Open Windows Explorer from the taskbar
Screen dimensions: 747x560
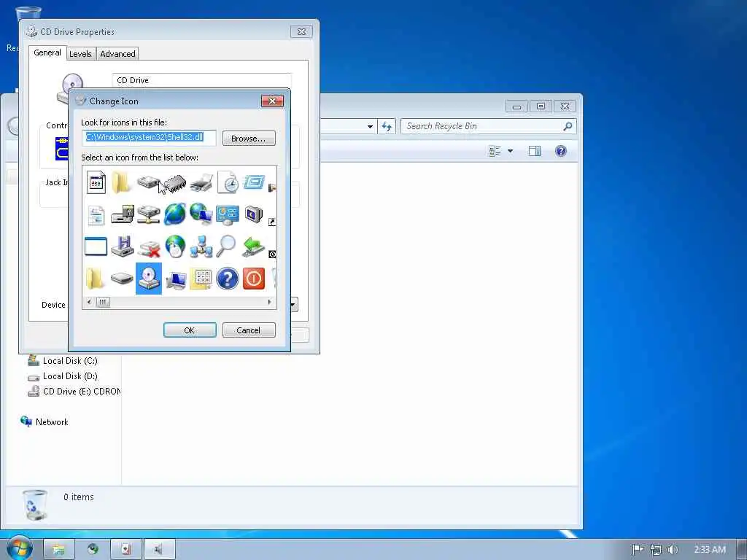click(59, 550)
